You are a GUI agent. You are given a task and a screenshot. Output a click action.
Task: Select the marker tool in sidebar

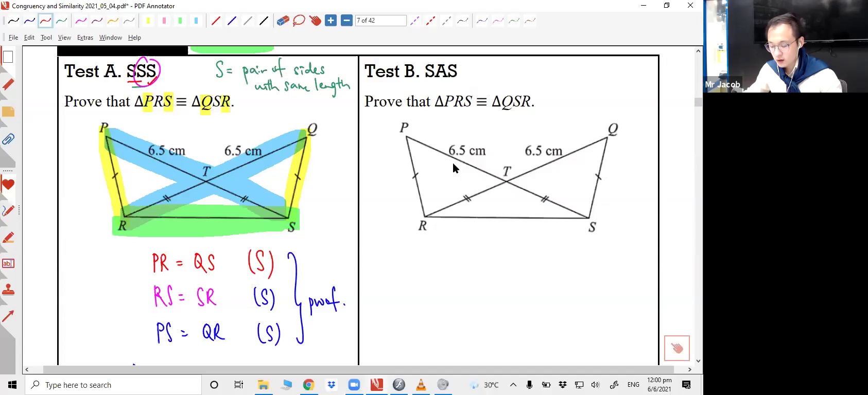(8, 238)
